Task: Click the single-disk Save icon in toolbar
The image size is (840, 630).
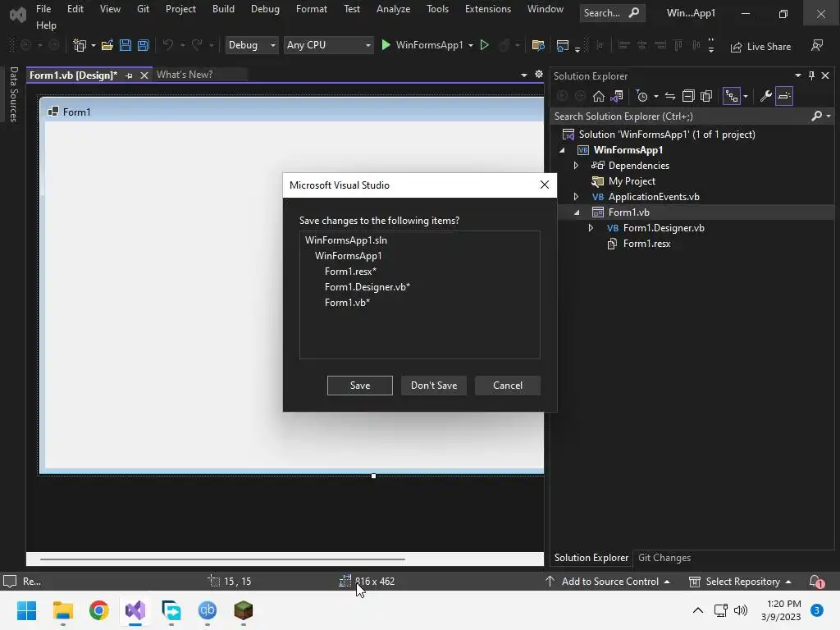Action: pos(126,46)
